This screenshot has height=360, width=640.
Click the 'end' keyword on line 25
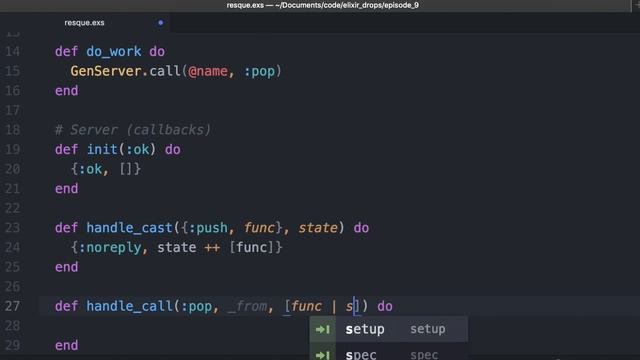coord(67,267)
